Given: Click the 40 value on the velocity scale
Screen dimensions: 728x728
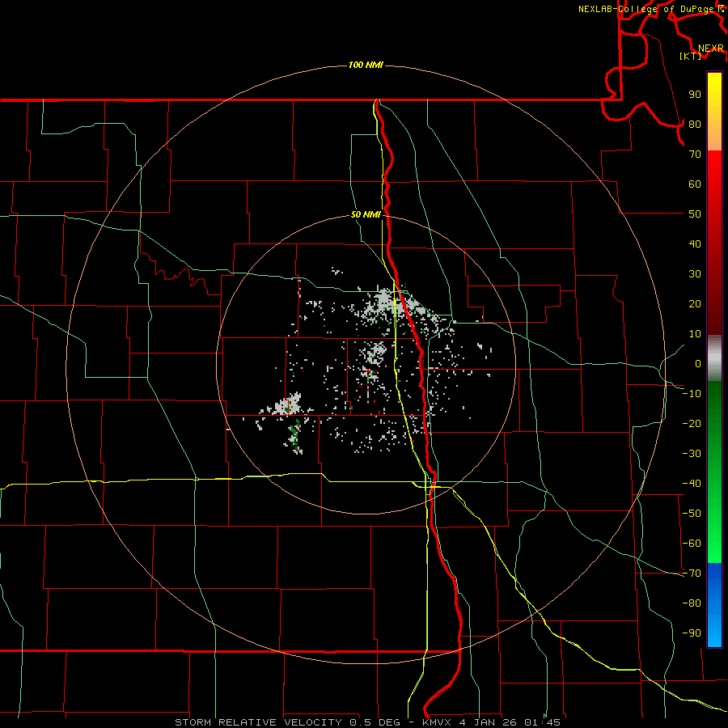Looking at the screenshot, I should (695, 243).
